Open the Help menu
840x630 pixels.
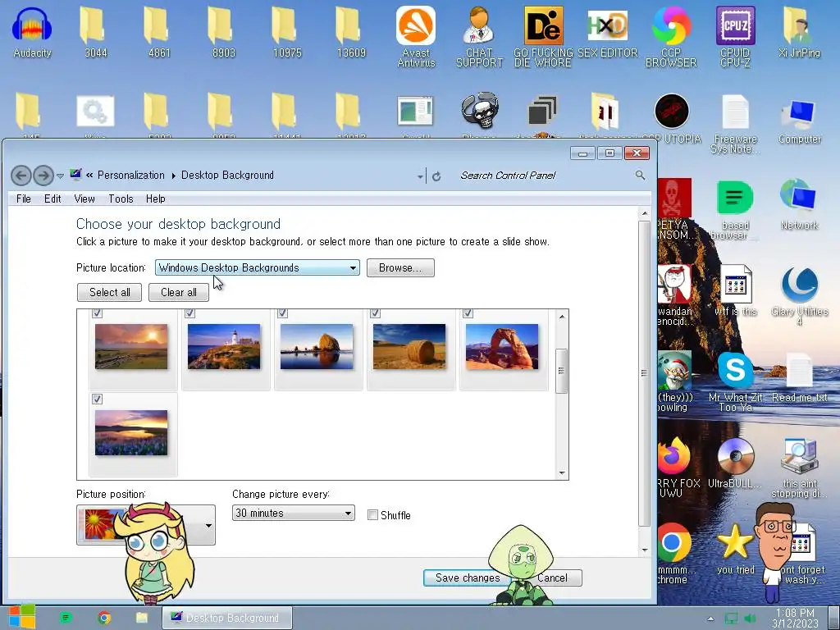[x=155, y=199]
